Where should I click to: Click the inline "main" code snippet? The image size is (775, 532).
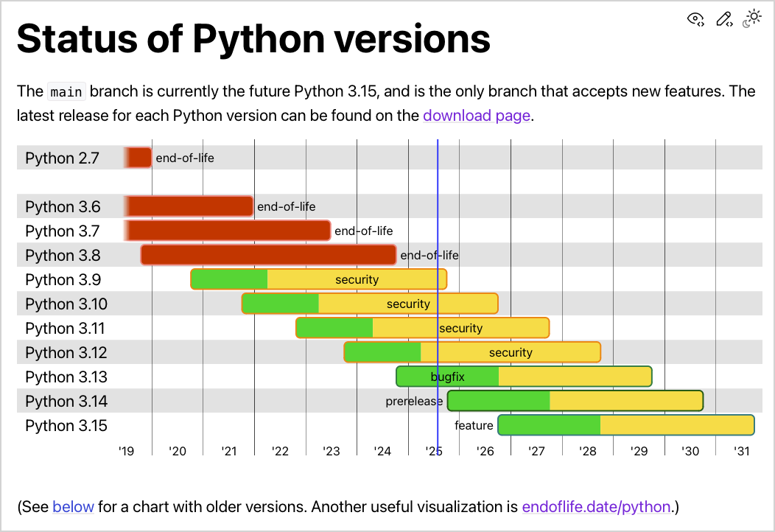pyautogui.click(x=66, y=91)
